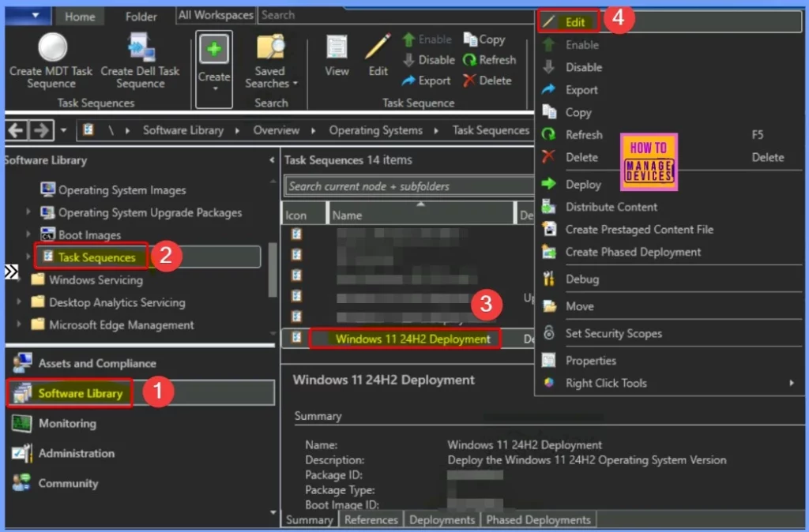Click Copy in the ribbon
Screen dimensions: 809x532
[x=484, y=39]
